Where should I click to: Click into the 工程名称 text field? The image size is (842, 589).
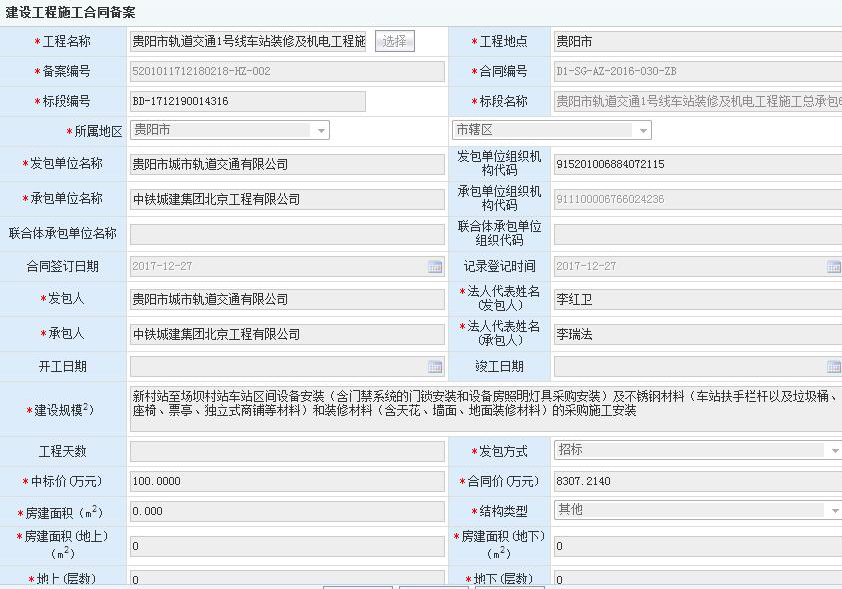[x=248, y=41]
